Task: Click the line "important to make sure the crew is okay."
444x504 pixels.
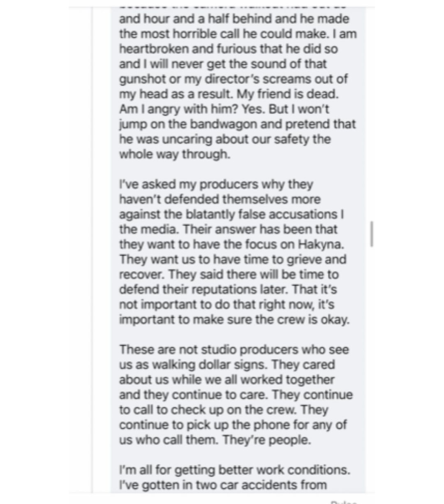Action: [x=234, y=319]
